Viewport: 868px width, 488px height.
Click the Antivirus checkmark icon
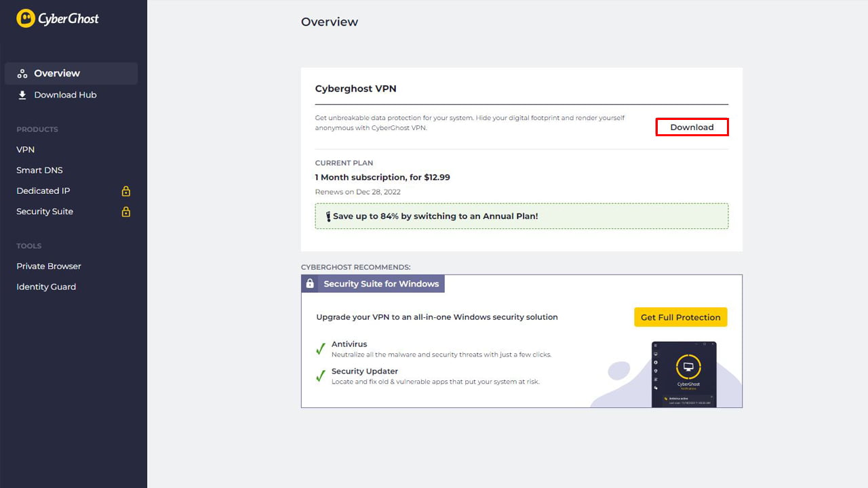coord(321,349)
